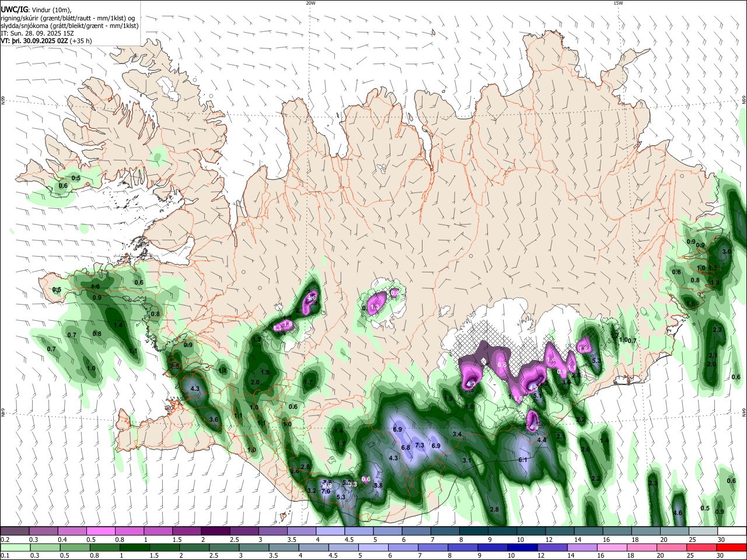Click the '15W' longitude label
747x560 pixels.
[618, 3]
